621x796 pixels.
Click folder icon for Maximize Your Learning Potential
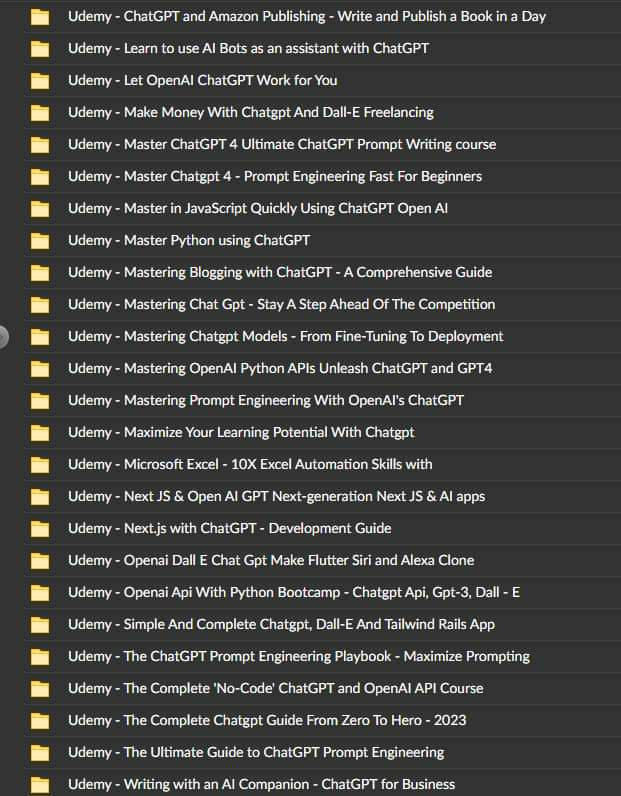pyautogui.click(x=40, y=433)
